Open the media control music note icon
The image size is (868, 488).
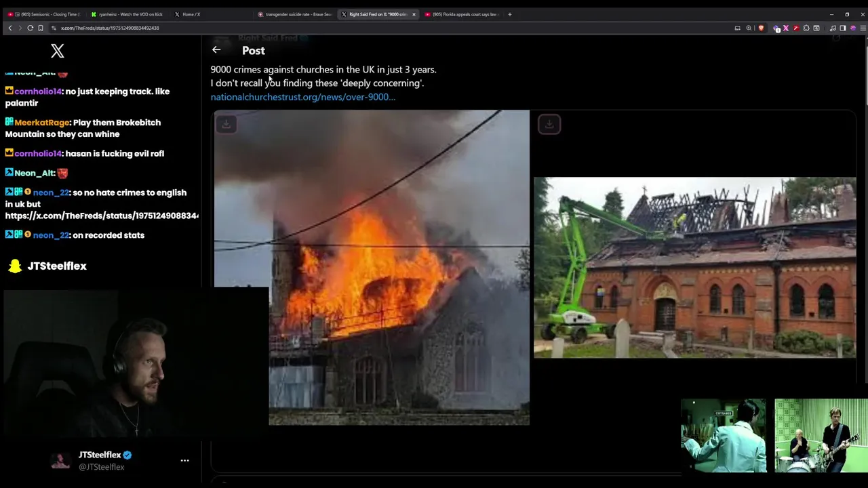pos(832,28)
